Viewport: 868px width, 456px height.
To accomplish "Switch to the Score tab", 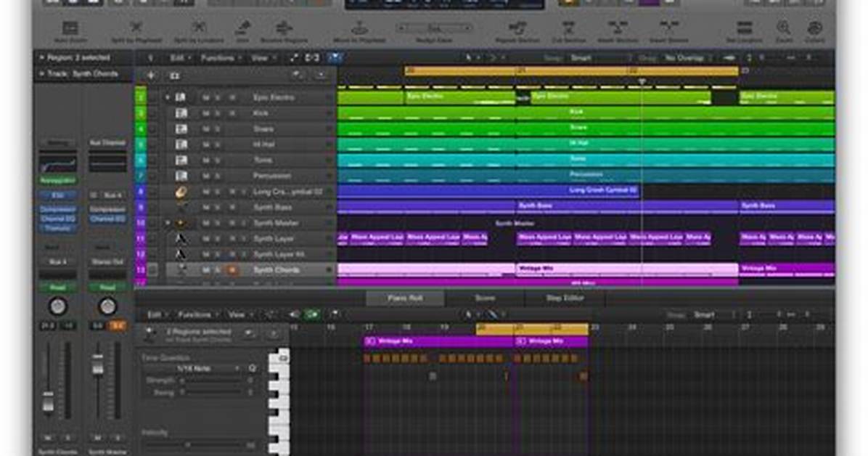I will 484,298.
